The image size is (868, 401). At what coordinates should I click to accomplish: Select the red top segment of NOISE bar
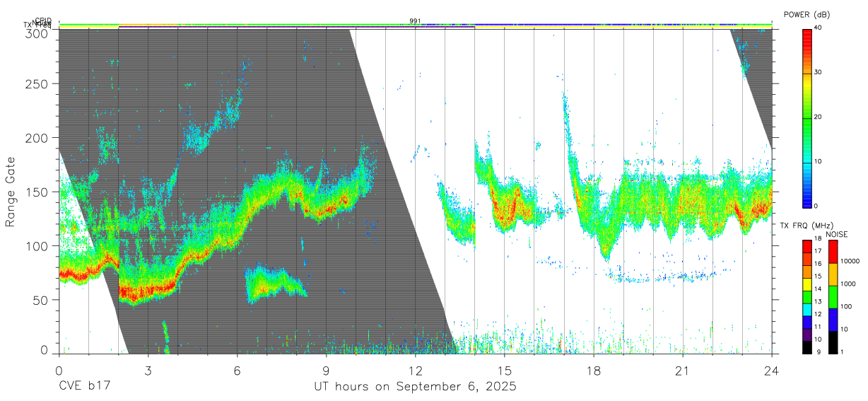coord(833,252)
